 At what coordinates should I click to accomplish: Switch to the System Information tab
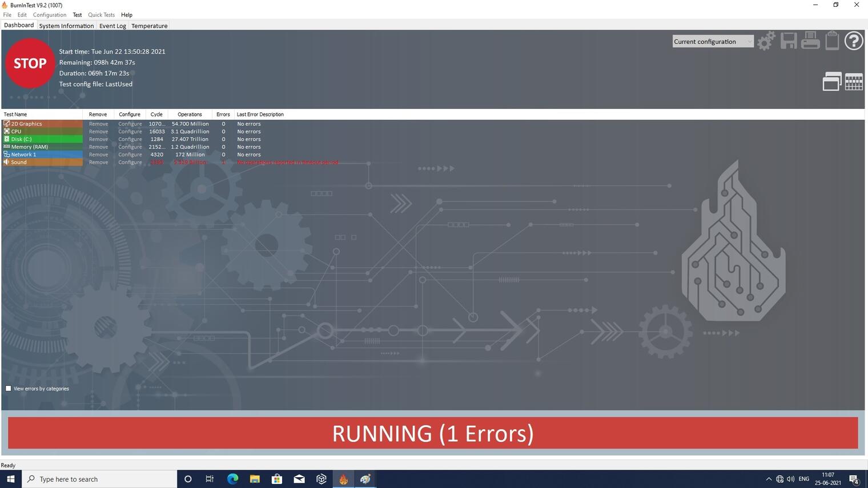click(x=66, y=26)
